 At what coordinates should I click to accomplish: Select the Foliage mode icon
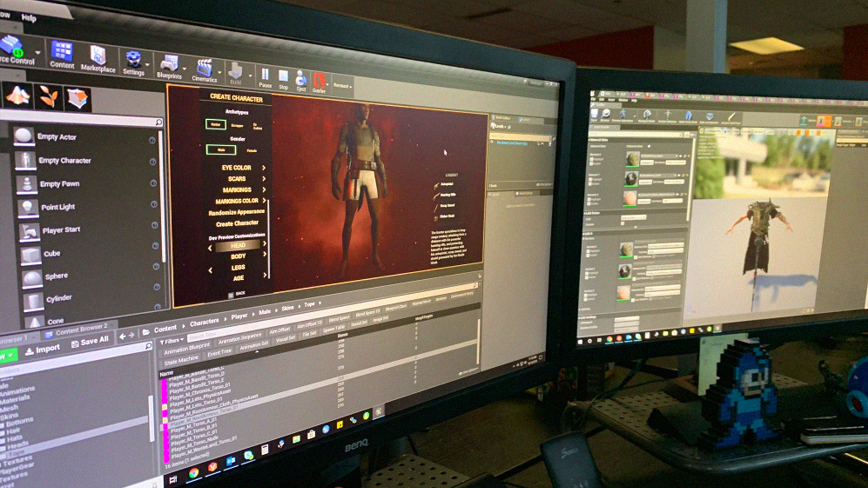pos(48,97)
